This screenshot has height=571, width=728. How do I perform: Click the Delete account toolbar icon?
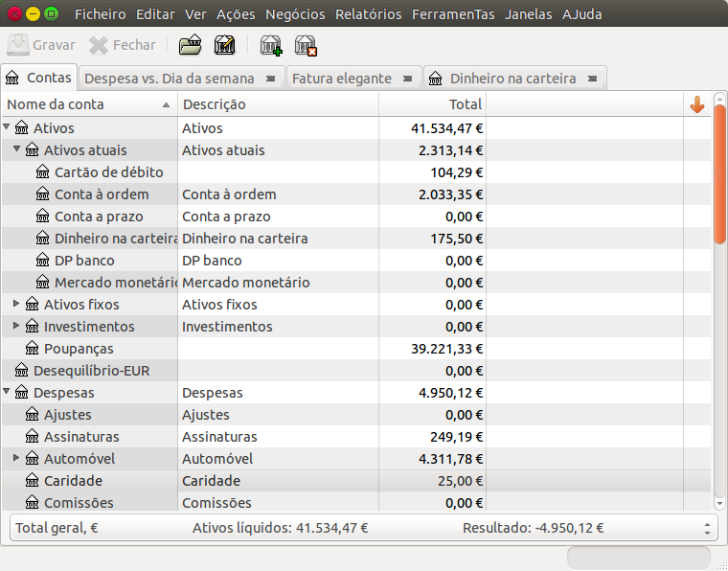coord(306,45)
